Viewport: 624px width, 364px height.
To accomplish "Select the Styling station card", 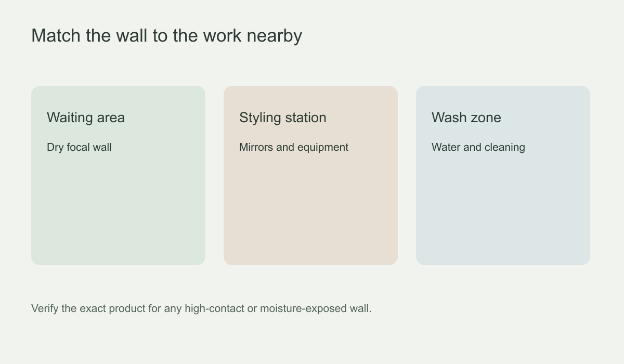I will pos(310,175).
